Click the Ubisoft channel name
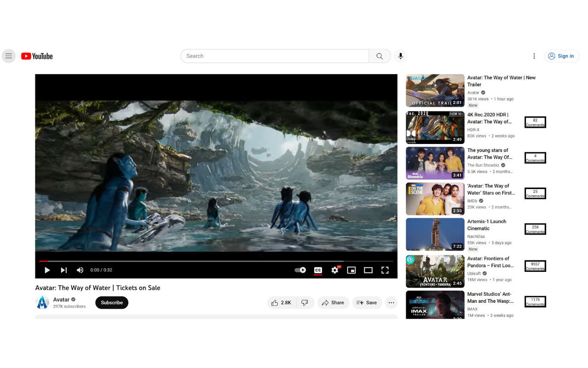Viewport: 588px width, 368px height. [474, 273]
